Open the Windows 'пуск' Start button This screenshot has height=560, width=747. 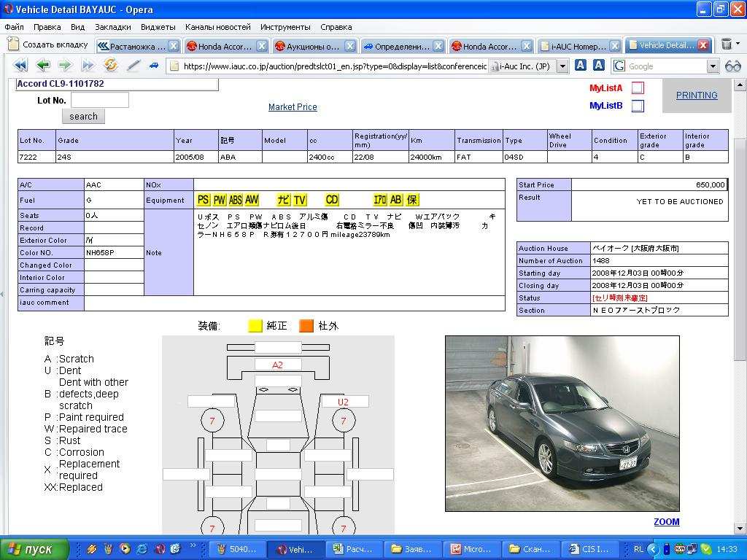point(34,549)
